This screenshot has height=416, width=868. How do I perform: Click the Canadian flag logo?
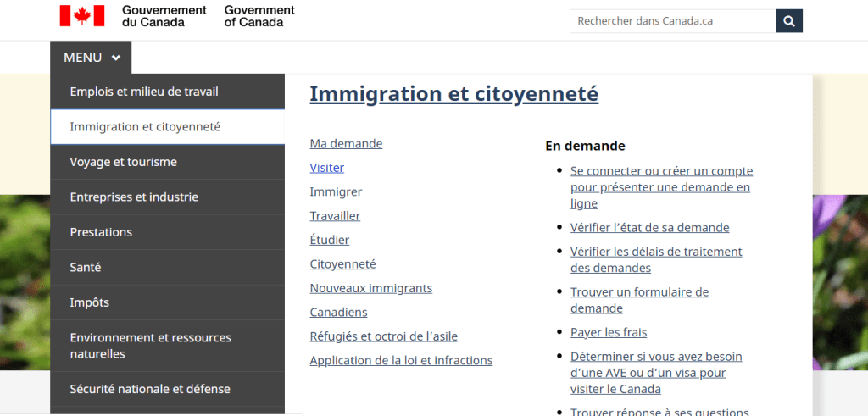(82, 16)
